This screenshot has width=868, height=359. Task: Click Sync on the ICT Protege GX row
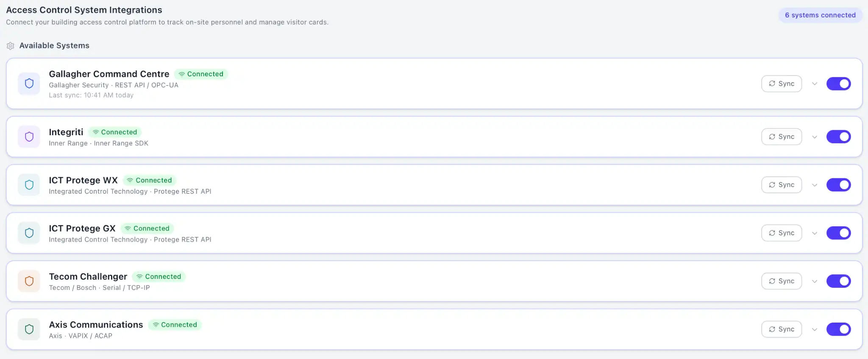click(x=782, y=233)
